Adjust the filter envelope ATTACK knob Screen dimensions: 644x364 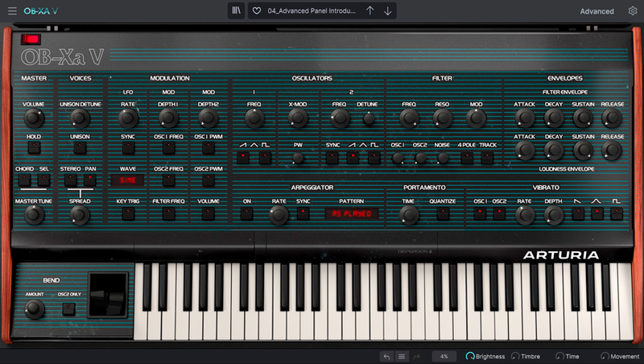525,118
